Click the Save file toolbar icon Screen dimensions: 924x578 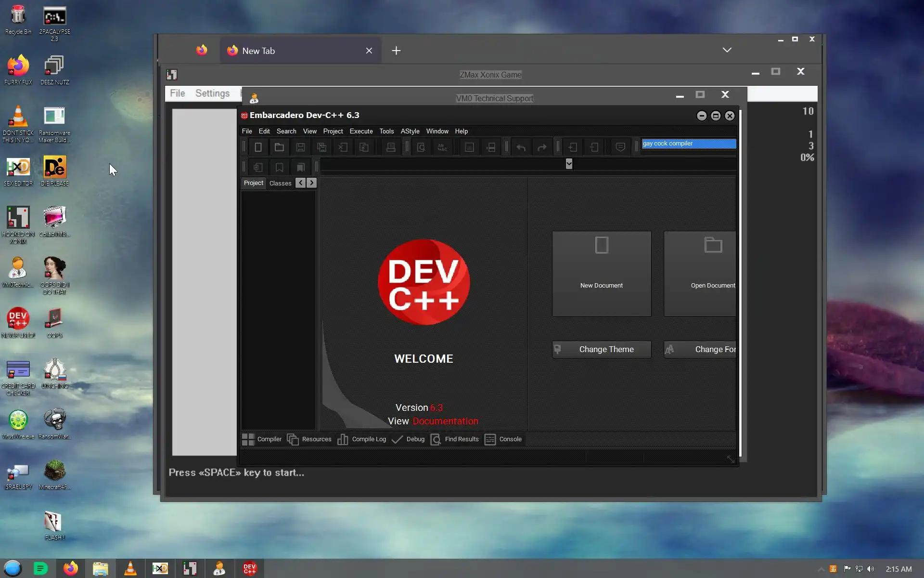pos(300,147)
